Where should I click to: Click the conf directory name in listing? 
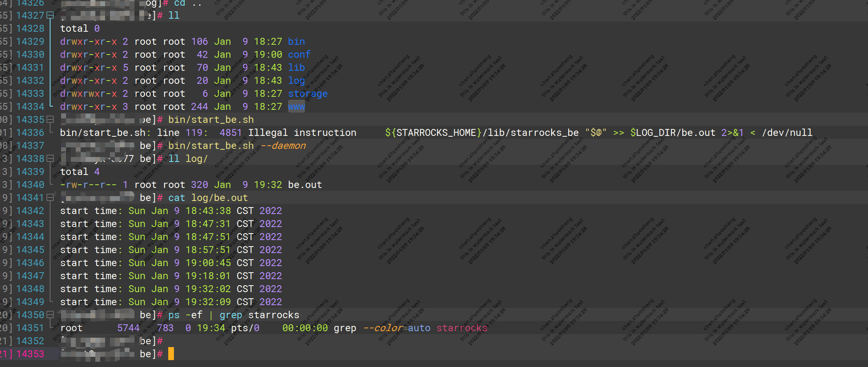click(299, 55)
